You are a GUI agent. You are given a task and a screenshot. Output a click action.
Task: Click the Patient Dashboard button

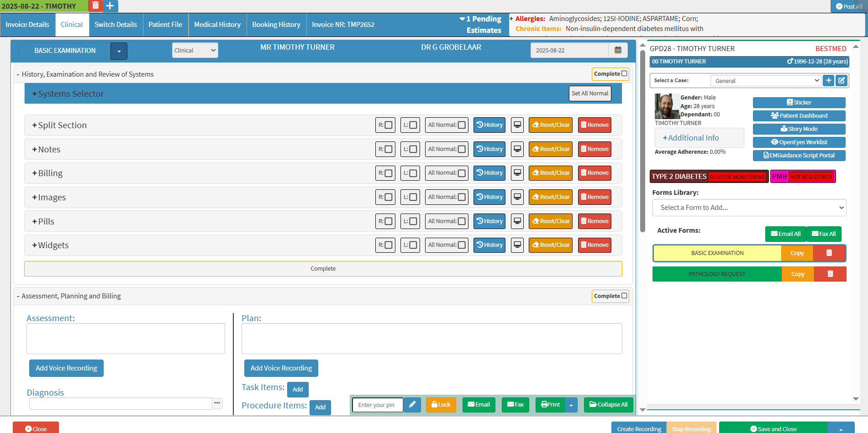click(799, 116)
